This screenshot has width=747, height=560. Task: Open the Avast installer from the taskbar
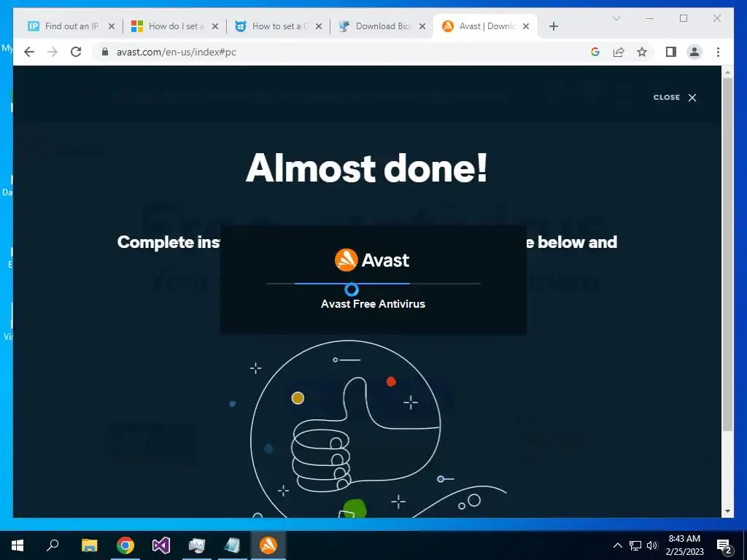click(268, 545)
